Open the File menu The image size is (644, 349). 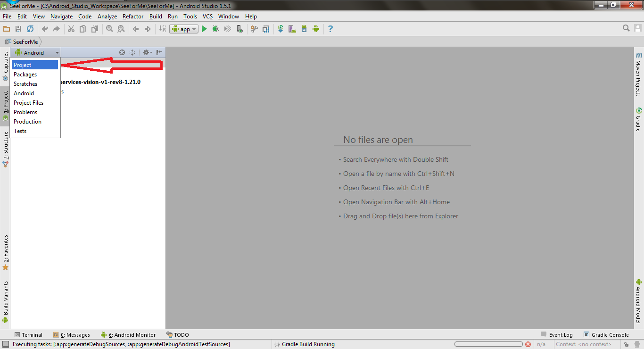pyautogui.click(x=7, y=17)
